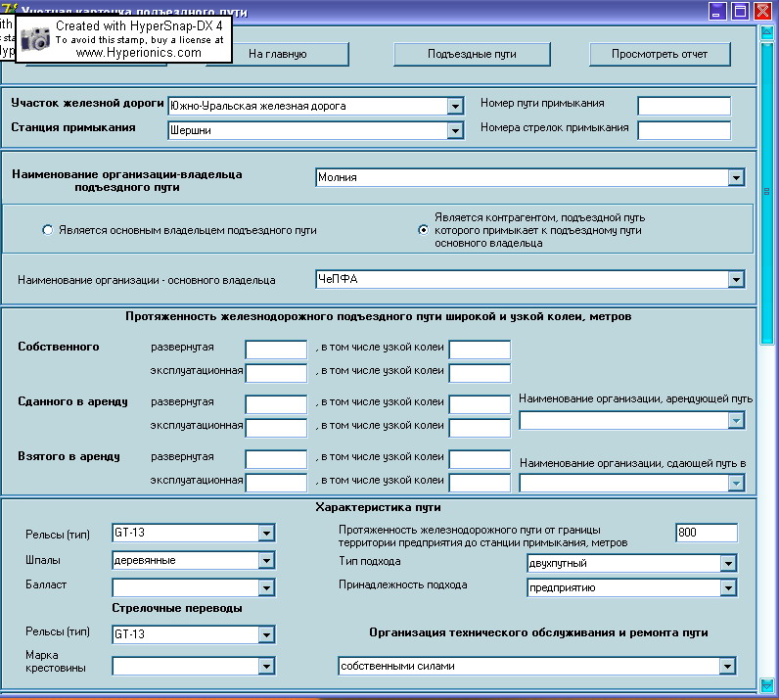Expand the 'Марка крестовины' dropdown
This screenshot has height=700, width=779.
tap(266, 666)
